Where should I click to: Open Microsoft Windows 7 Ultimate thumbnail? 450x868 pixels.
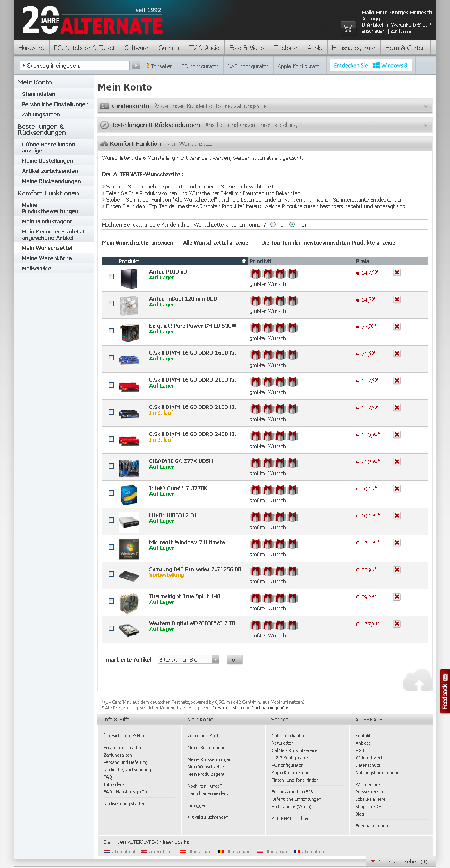129,549
